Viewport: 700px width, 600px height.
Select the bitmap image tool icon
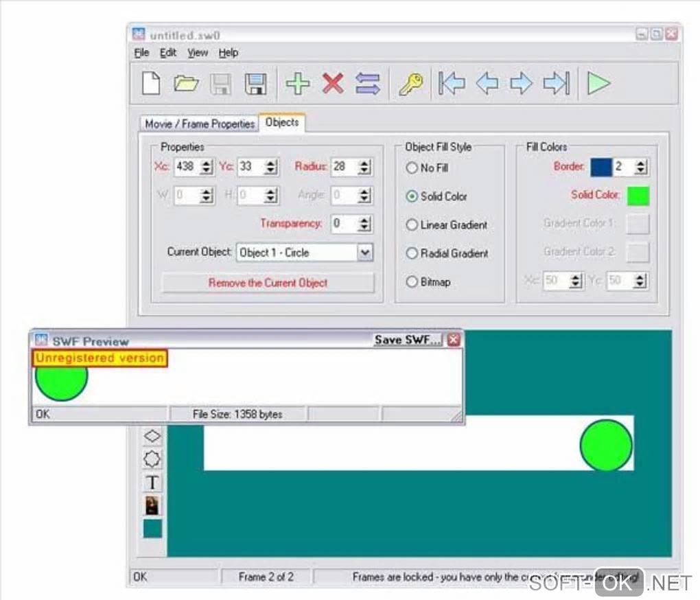click(152, 505)
